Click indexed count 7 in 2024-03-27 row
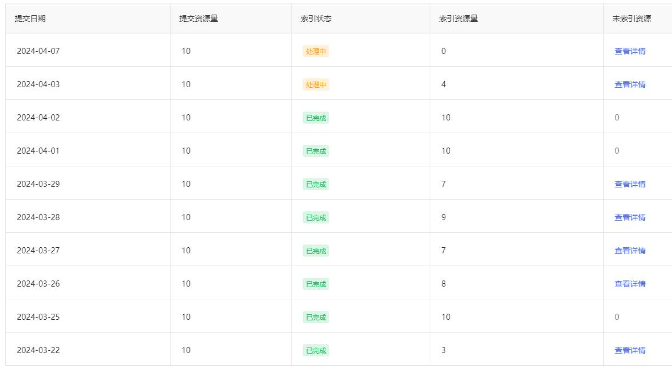Screen dimensions: 672x374 point(444,251)
